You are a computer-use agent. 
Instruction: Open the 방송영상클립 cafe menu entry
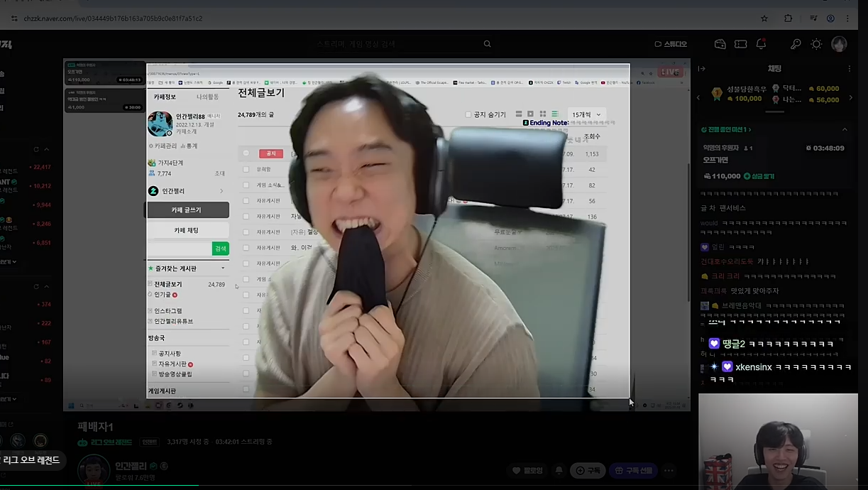175,374
